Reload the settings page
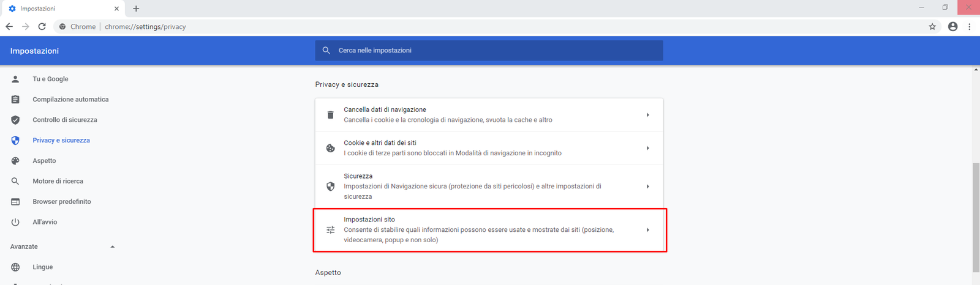 pos(42,26)
